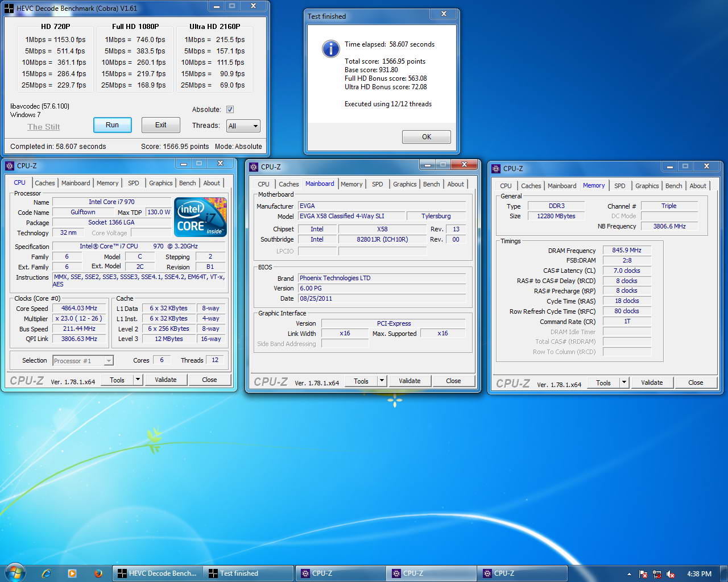Launch Firefox from the taskbar
Image resolution: width=728 pixels, height=582 pixels.
click(x=98, y=573)
